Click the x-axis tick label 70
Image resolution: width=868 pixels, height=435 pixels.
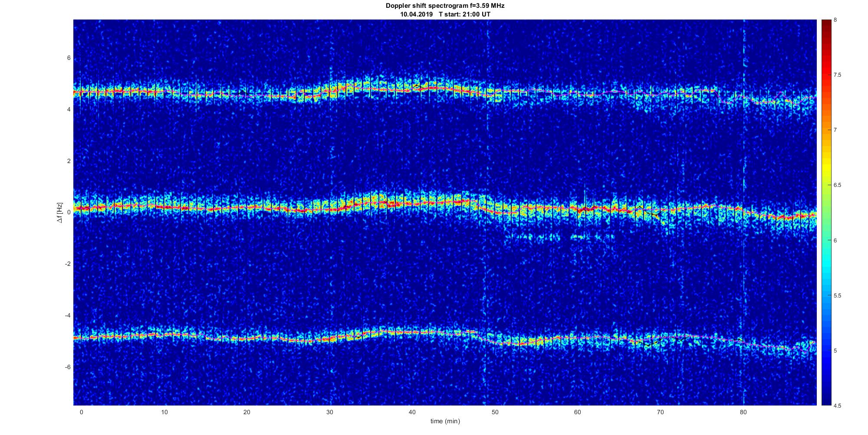tap(661, 412)
